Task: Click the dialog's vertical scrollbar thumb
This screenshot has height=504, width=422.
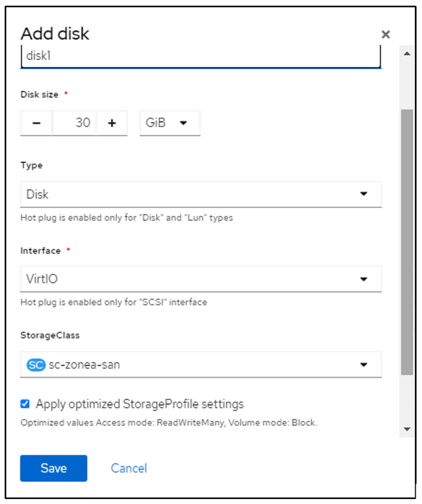Action: click(407, 242)
